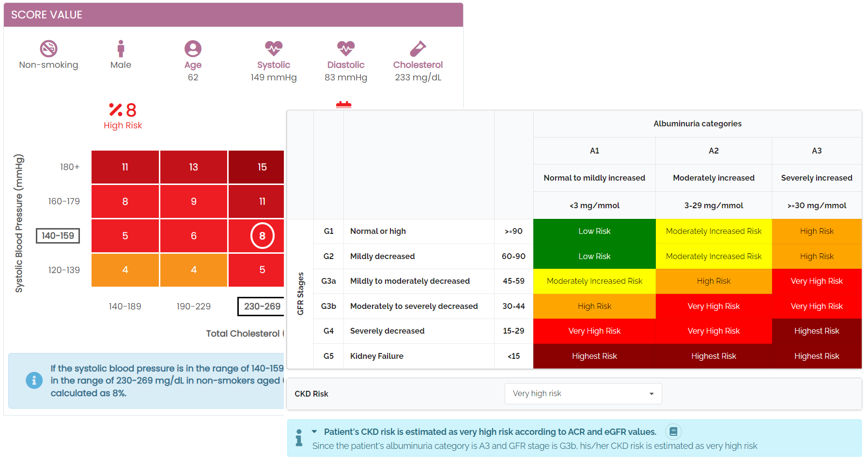868x461 pixels.
Task: Click the boxed 140-159 systolic range label
Action: click(x=58, y=236)
